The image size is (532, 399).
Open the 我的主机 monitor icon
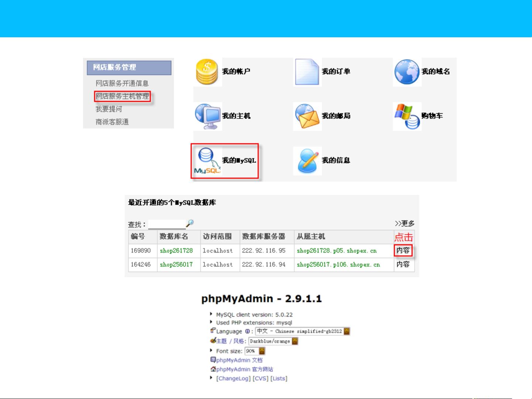(207, 116)
